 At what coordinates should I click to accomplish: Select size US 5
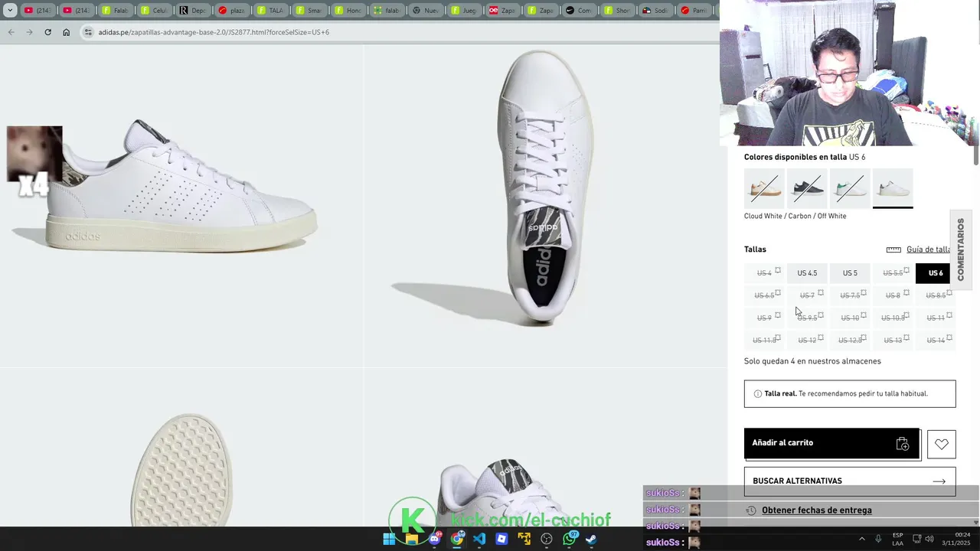pos(850,273)
